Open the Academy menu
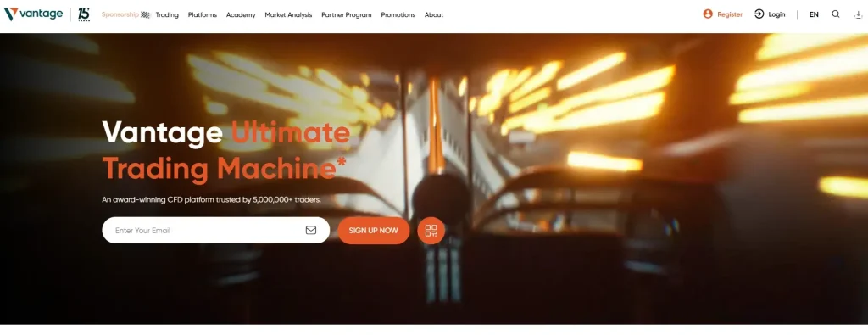 tap(241, 15)
